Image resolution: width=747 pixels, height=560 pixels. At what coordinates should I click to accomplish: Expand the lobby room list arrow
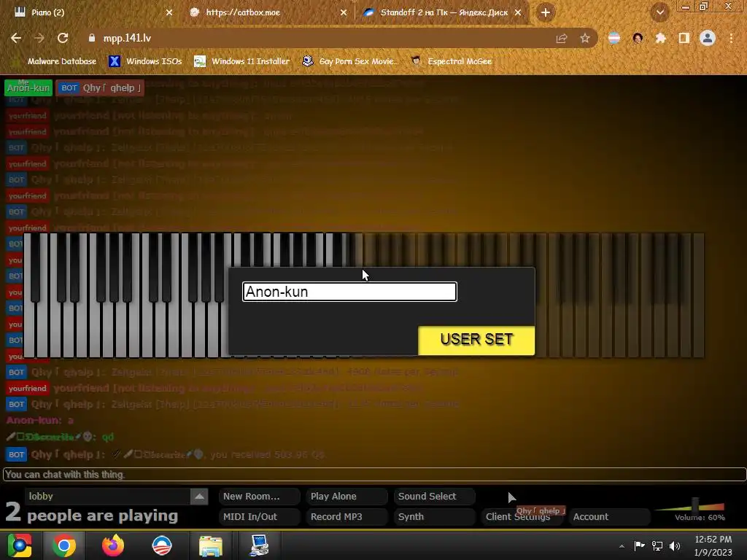[x=199, y=496]
